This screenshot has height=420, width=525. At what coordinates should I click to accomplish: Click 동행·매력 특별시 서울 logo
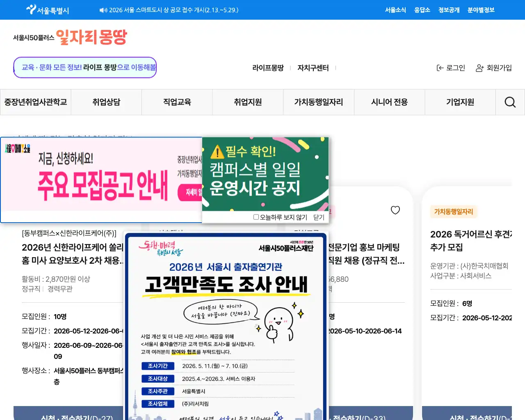tap(160, 248)
